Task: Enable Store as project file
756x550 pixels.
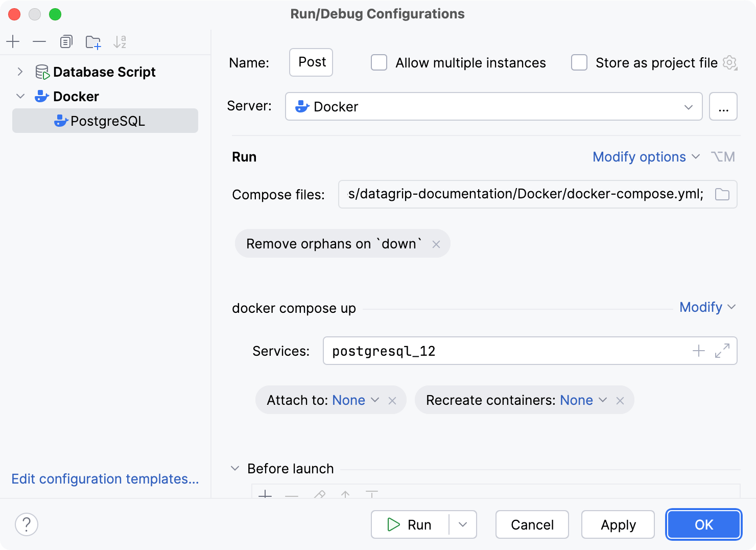Action: (x=579, y=62)
